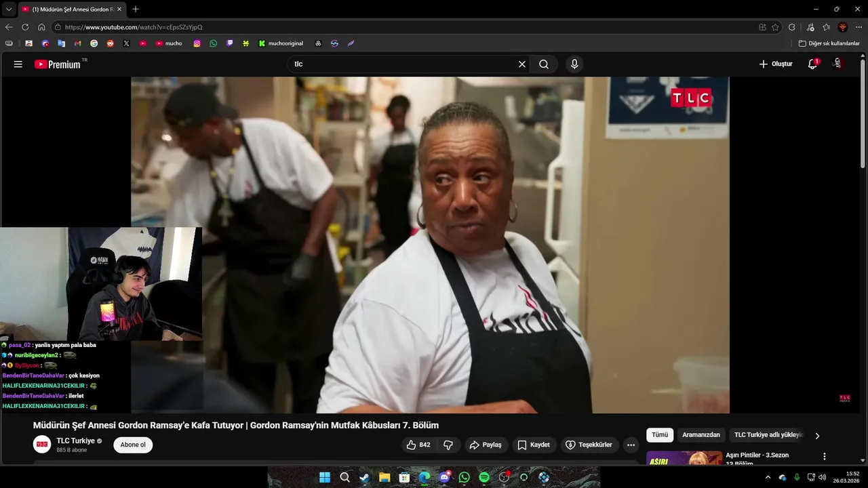
Task: Click the Teşekkürler thanks button
Action: [589, 445]
